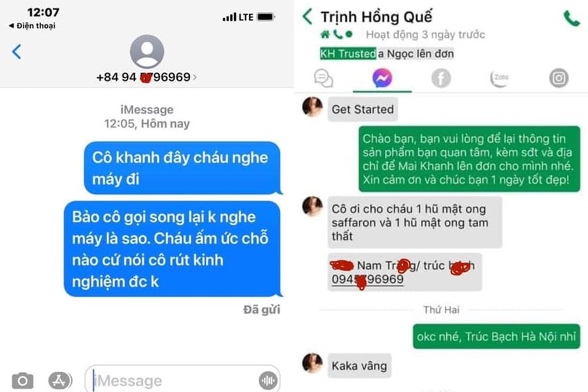Go back using green arrow beside Trịnh Hồng Quế
This screenshot has height=392, width=588.
[x=307, y=16]
